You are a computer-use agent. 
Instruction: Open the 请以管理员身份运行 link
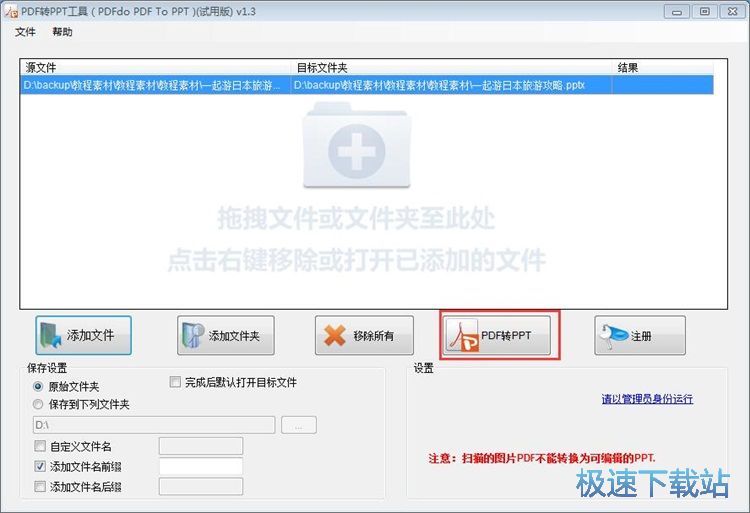(647, 399)
